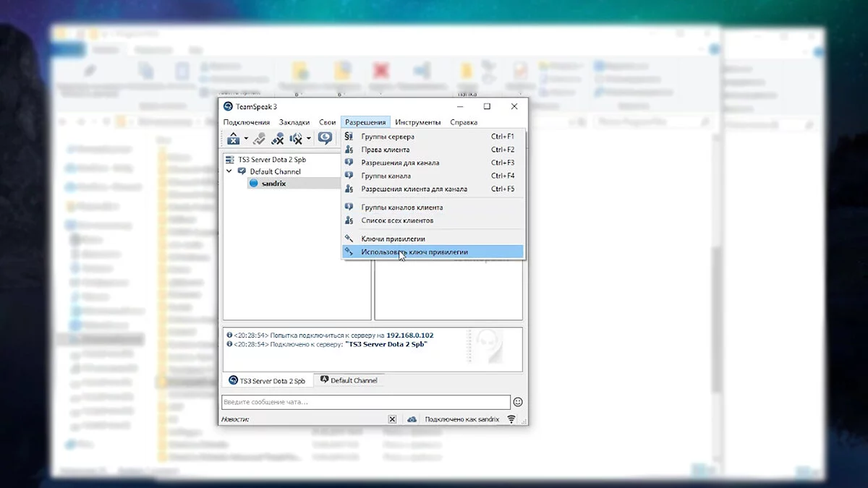
Task: Click the away status toolbar icon
Action: [x=258, y=138]
